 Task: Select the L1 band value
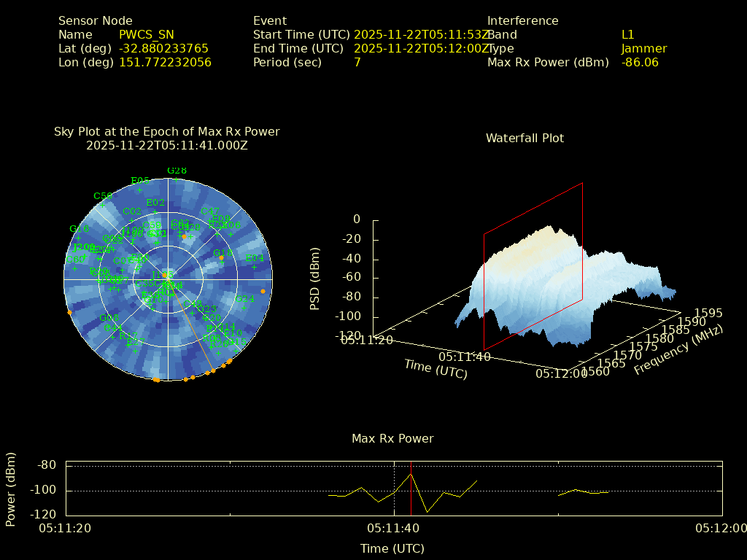(x=627, y=34)
